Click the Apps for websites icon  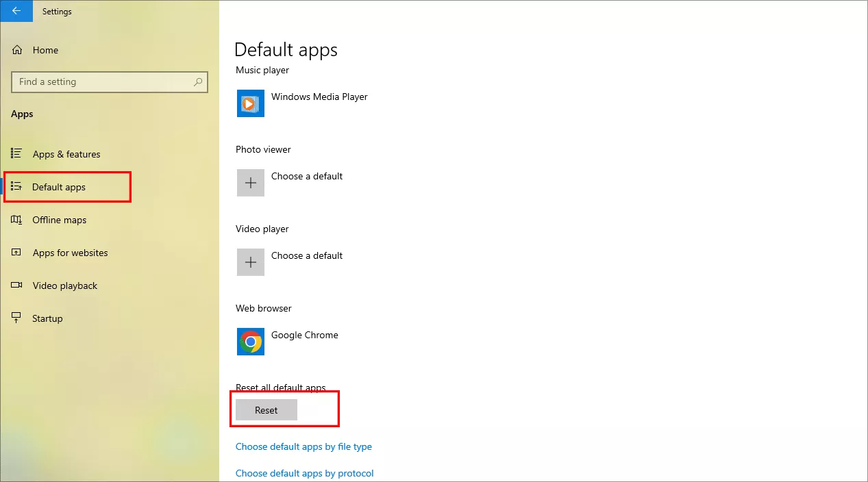pyautogui.click(x=17, y=253)
